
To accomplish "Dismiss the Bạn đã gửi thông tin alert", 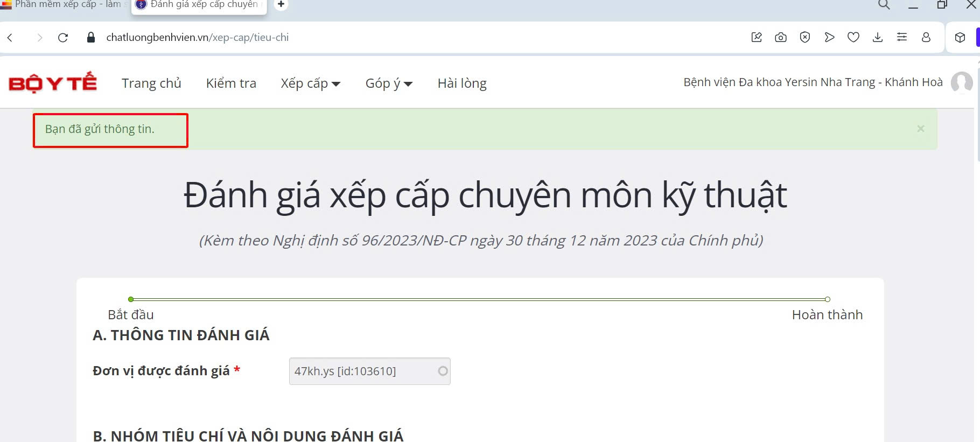I will tap(921, 129).
